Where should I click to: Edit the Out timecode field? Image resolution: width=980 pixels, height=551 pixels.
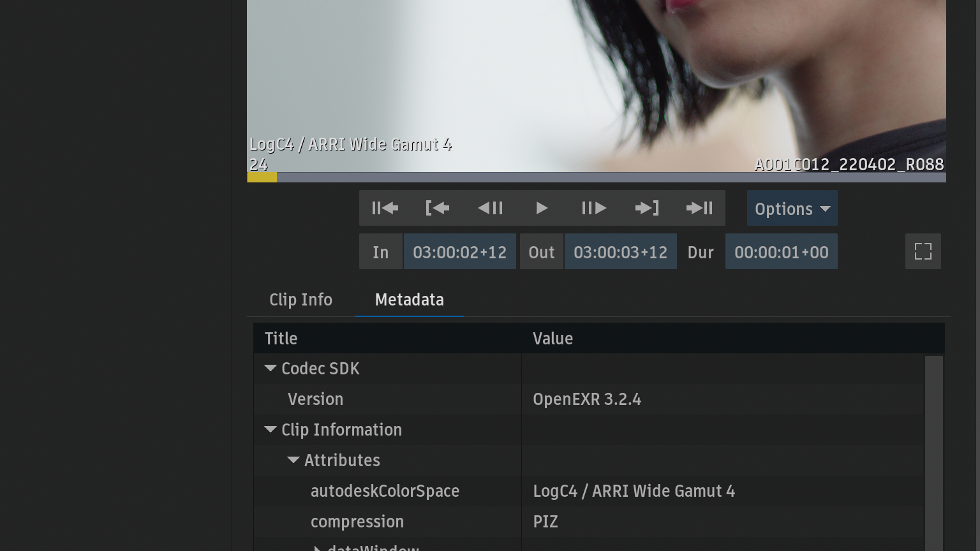[620, 252]
